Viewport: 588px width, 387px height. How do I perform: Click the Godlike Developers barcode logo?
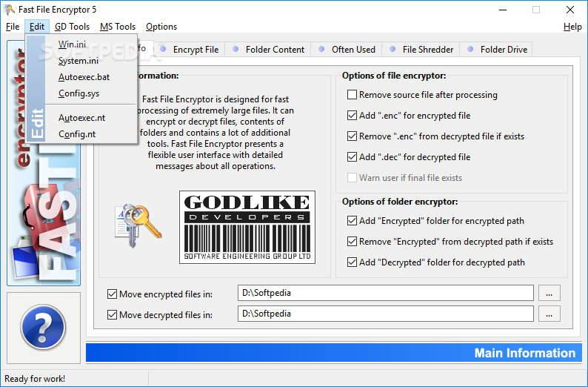[x=247, y=227]
